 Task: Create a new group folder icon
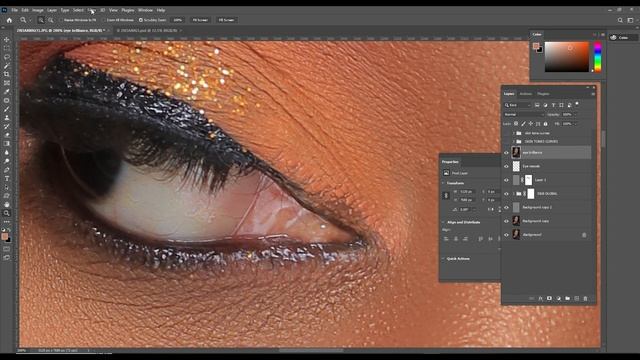(567, 298)
